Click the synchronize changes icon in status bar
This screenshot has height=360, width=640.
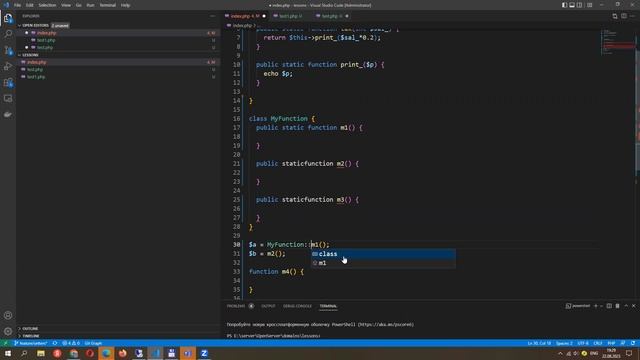(x=55, y=343)
